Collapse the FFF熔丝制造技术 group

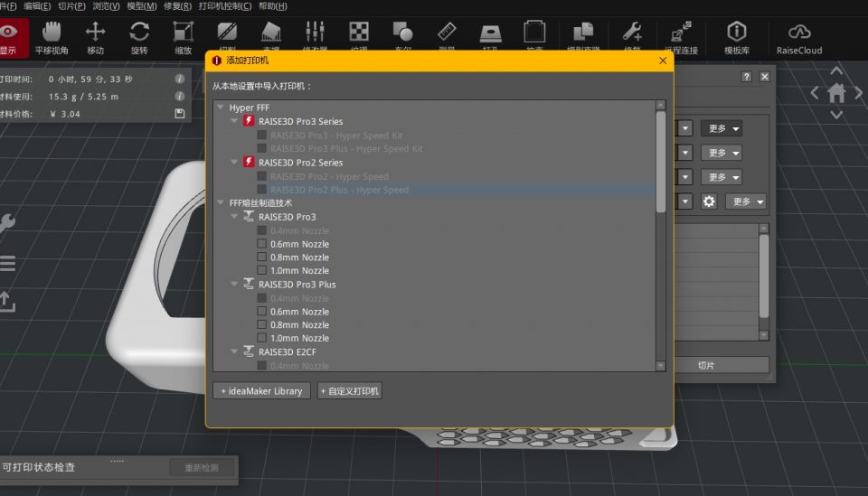coord(221,202)
